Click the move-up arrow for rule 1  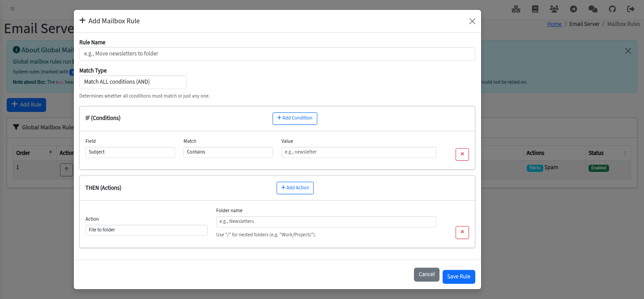tap(66, 170)
